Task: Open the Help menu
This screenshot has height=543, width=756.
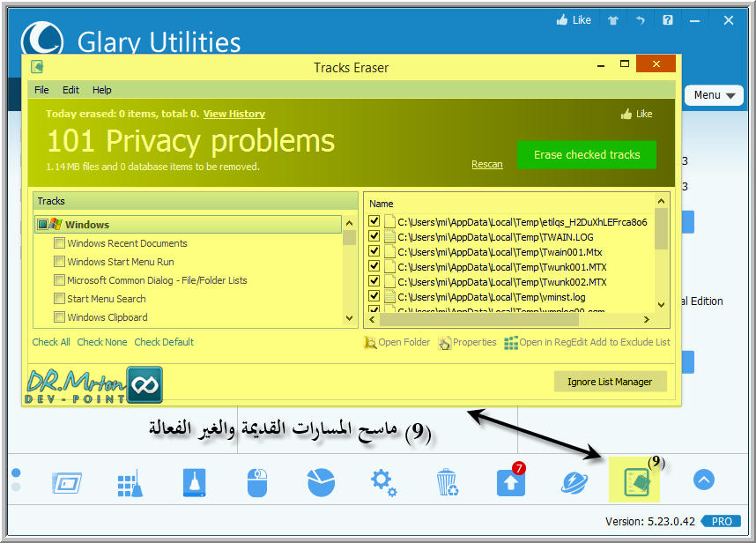Action: coord(101,90)
